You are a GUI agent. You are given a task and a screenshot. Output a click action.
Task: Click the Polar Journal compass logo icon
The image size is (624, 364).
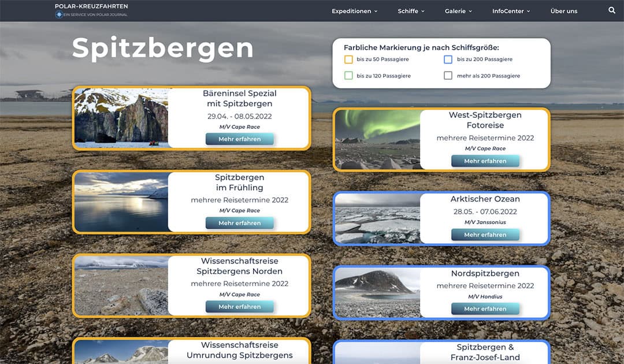(59, 14)
